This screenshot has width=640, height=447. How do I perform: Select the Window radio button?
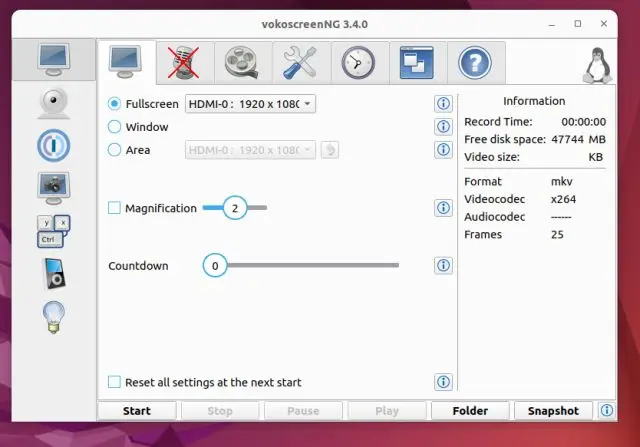[114, 127]
